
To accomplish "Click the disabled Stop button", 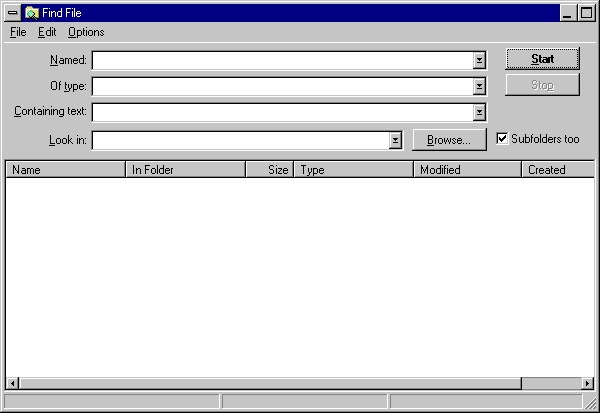I will pyautogui.click(x=542, y=85).
